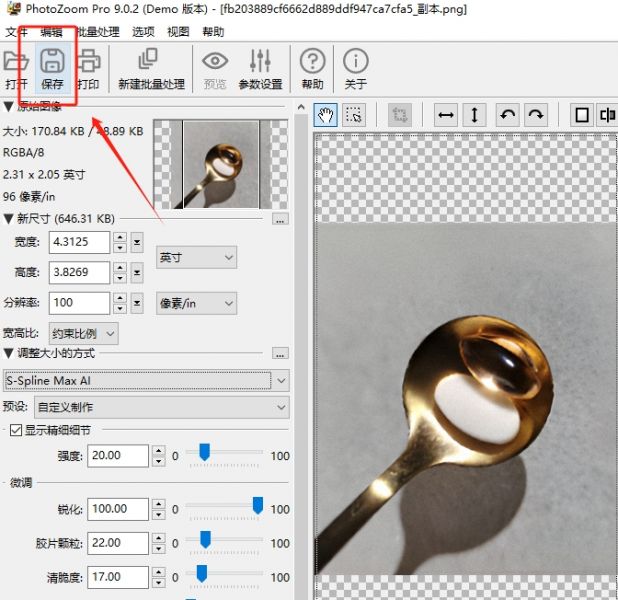Increase 强度 with stepper up arrow
This screenshot has height=600, width=618.
tap(159, 451)
